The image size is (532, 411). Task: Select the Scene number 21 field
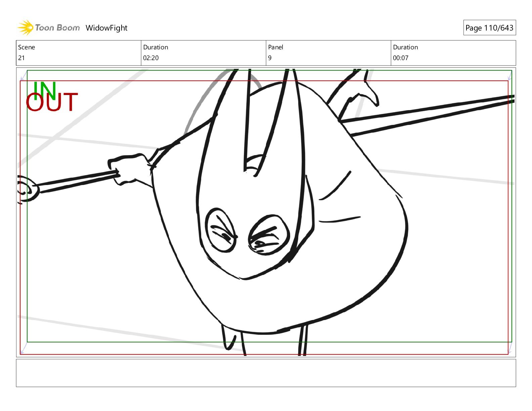pos(21,58)
